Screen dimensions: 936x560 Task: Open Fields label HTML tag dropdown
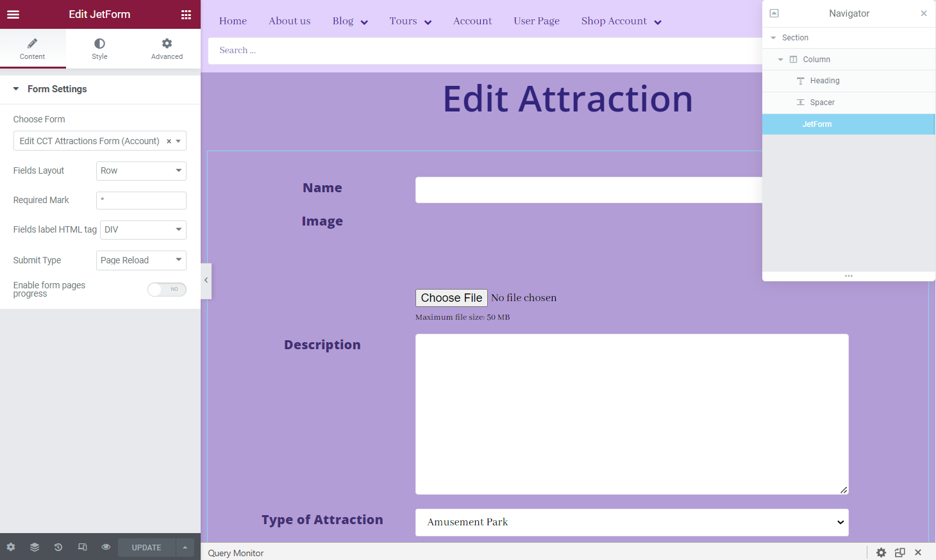143,230
